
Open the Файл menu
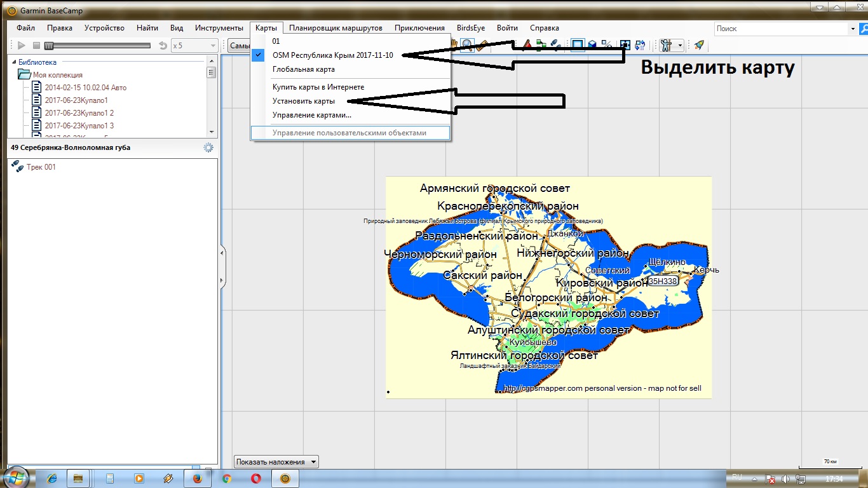tap(26, 28)
